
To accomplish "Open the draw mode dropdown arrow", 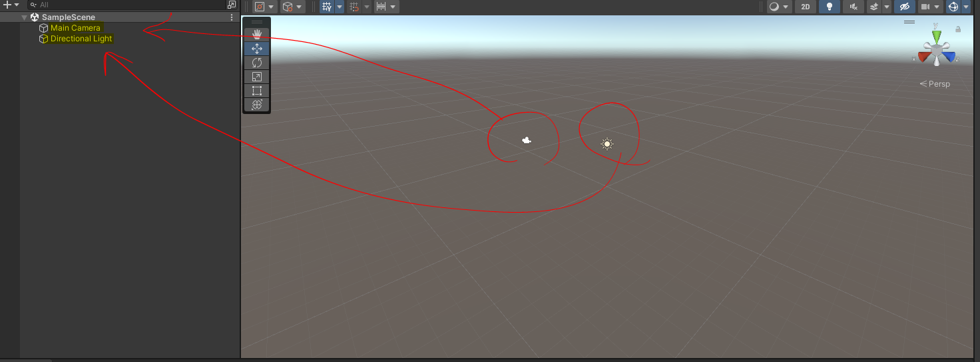I will coord(786,7).
